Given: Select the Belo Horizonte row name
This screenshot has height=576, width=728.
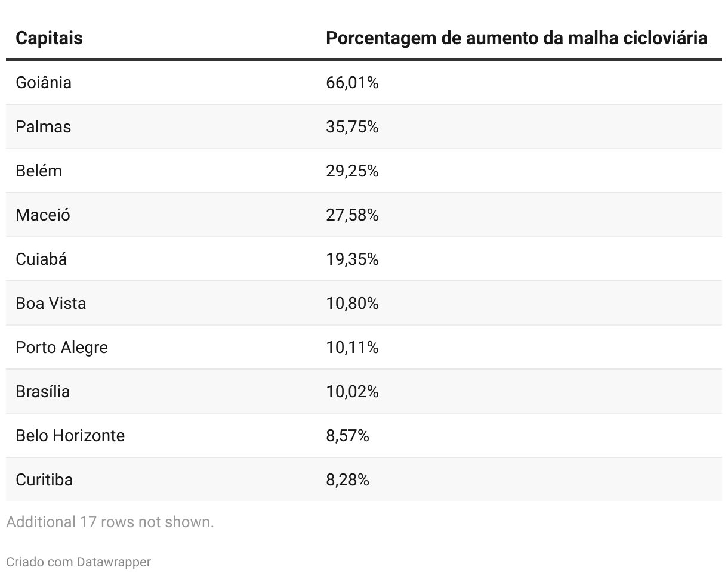Looking at the screenshot, I should 70,435.
